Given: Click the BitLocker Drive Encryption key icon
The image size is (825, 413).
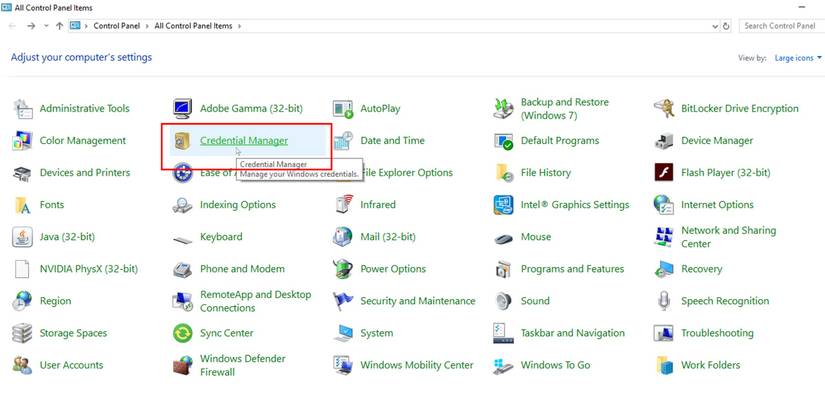Looking at the screenshot, I should 664,109.
